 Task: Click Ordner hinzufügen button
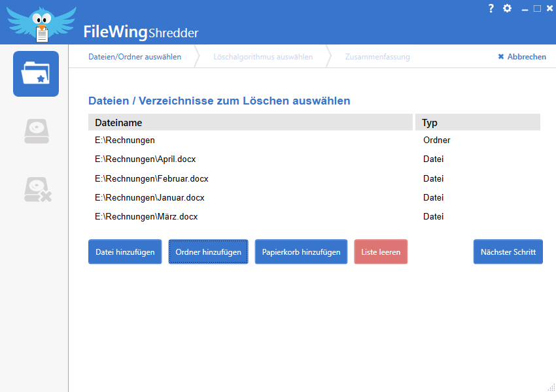[x=208, y=252]
